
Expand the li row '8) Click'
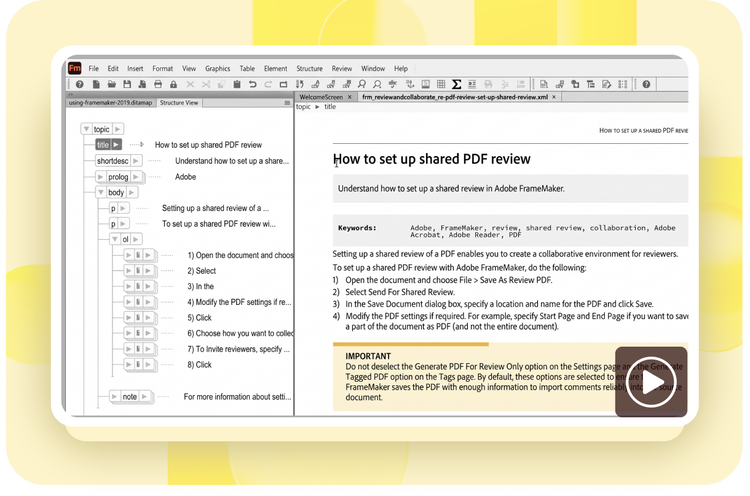tap(128, 364)
